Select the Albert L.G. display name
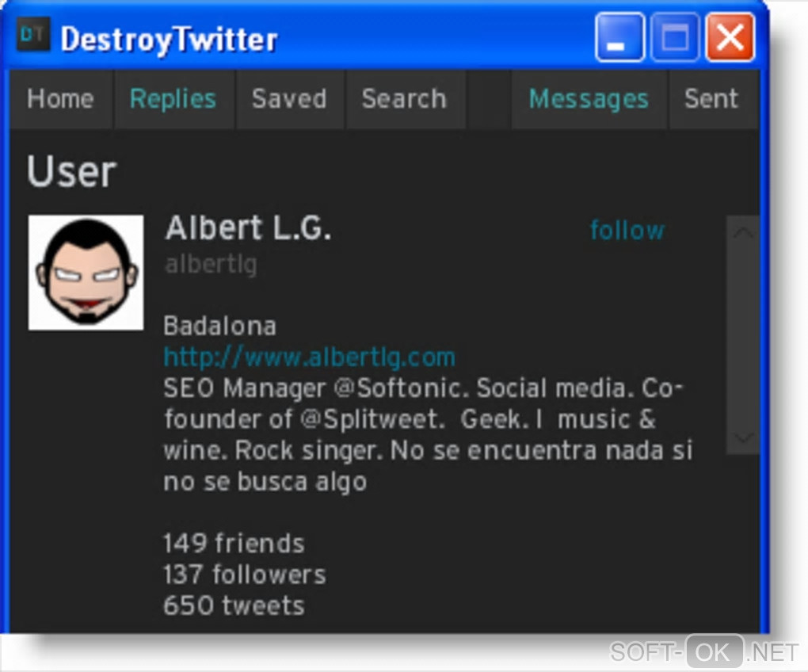808x672 pixels. click(249, 227)
